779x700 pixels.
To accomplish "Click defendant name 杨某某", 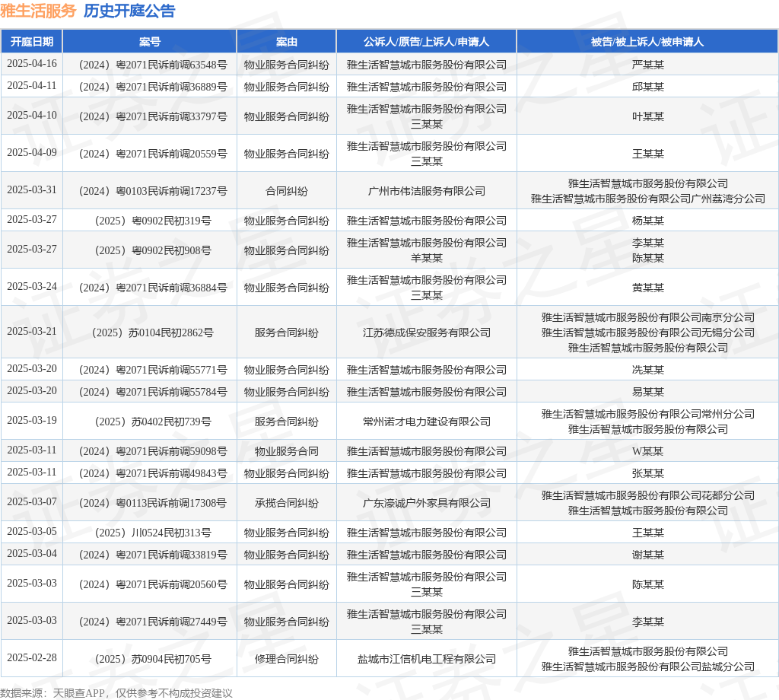I will (x=648, y=221).
